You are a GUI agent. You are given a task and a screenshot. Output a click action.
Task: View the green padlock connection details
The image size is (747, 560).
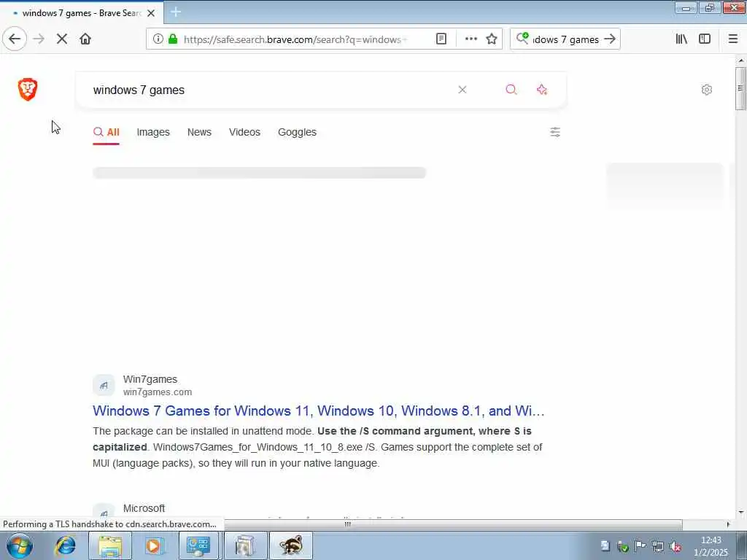pyautogui.click(x=174, y=39)
